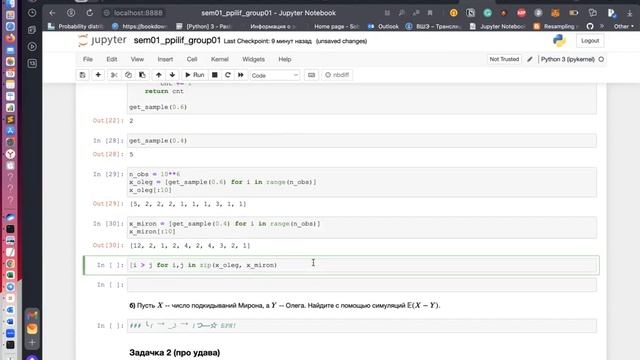640x360 pixels.
Task: Move selected cell down arrow
Action: click(x=172, y=75)
